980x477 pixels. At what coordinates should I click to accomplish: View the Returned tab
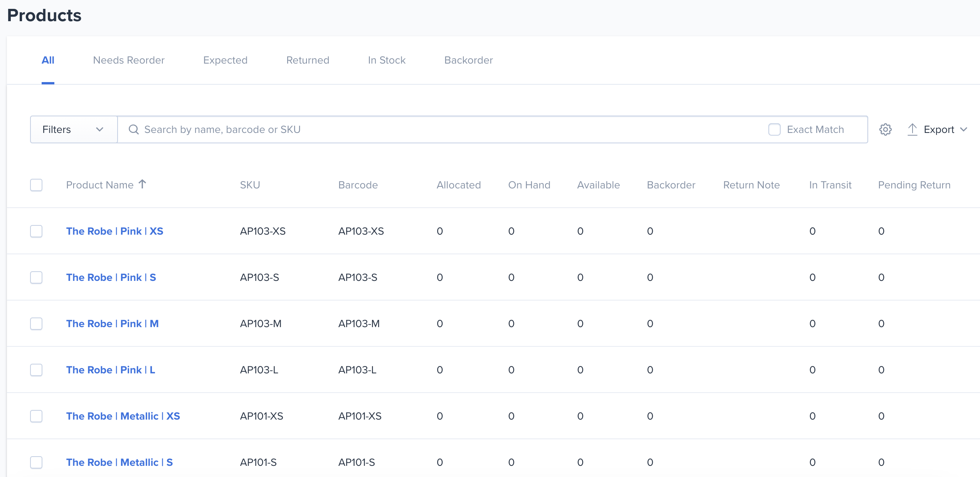coord(308,60)
